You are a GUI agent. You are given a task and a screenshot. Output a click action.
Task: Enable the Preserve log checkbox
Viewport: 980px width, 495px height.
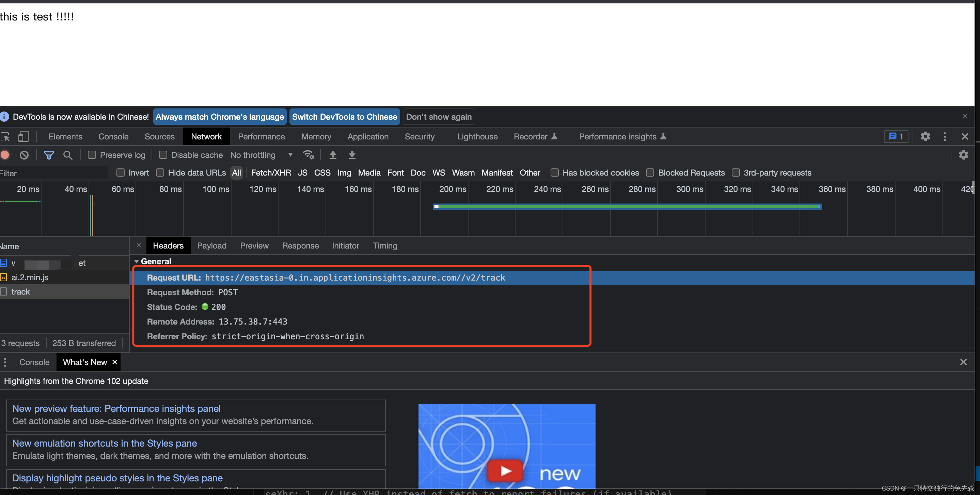point(92,155)
